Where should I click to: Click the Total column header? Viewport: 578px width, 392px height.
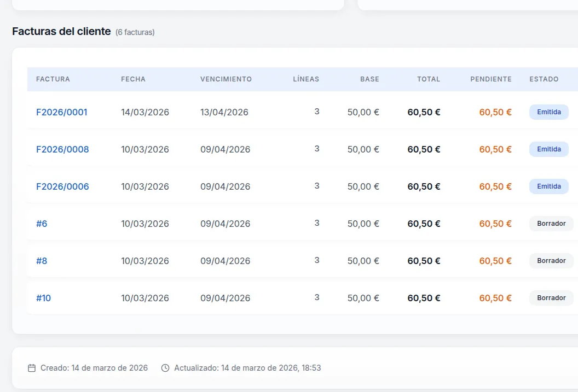[x=429, y=79]
